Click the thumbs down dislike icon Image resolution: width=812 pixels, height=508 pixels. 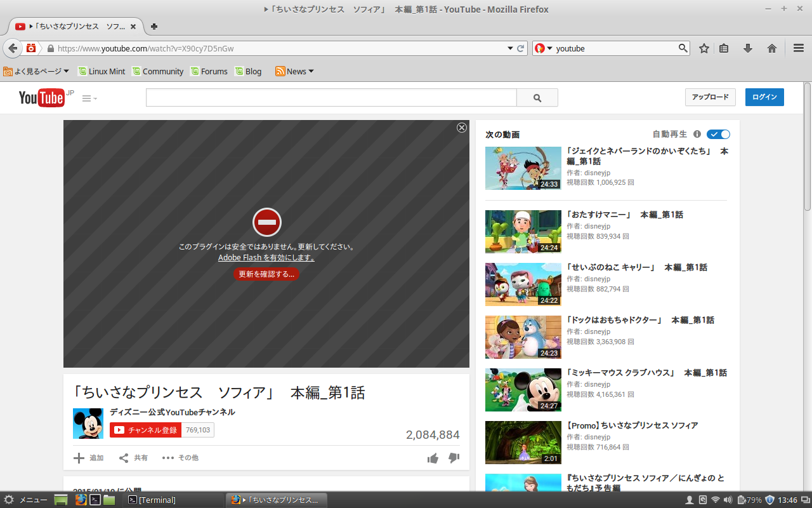(454, 458)
